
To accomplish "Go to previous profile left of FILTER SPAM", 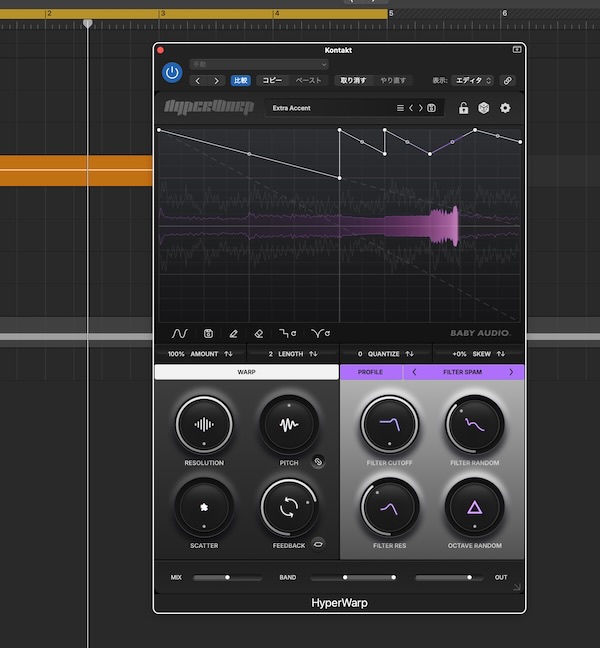I will [x=414, y=372].
